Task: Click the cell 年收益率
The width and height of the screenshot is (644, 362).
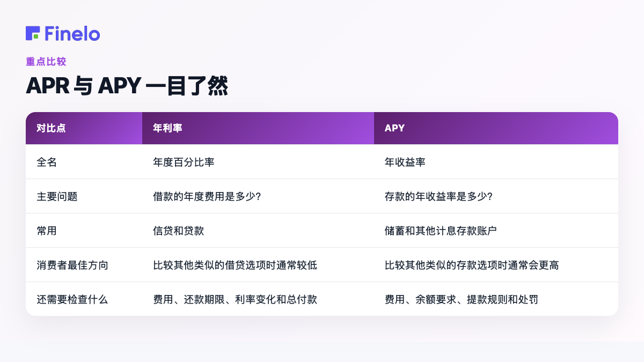Action: (405, 162)
